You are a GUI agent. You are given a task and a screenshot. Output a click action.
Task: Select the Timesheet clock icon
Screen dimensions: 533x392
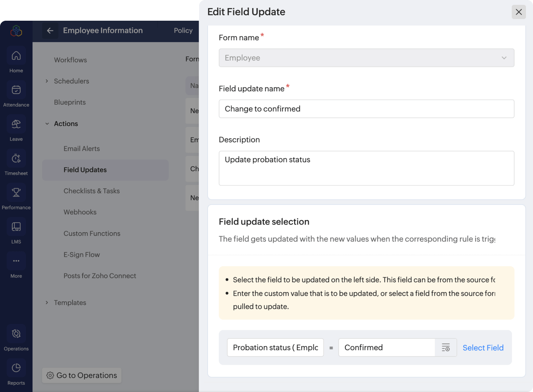(16, 159)
